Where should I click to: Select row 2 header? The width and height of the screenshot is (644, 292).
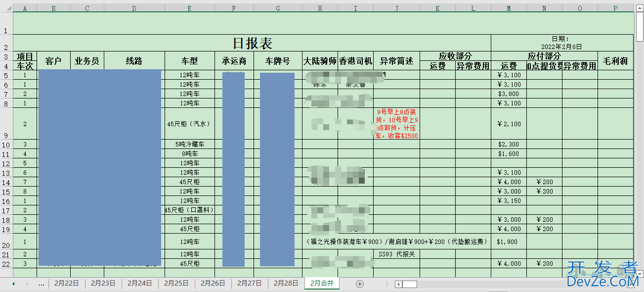tap(6, 43)
